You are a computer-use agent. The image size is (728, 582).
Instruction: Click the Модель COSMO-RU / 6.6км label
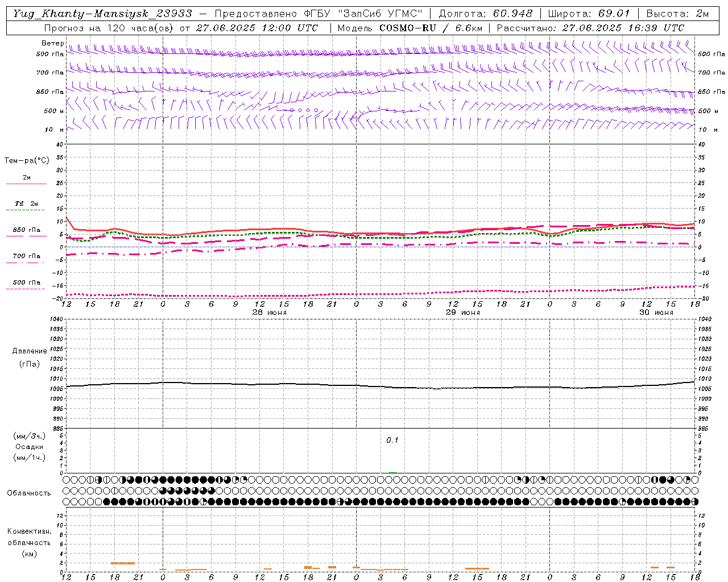click(410, 28)
